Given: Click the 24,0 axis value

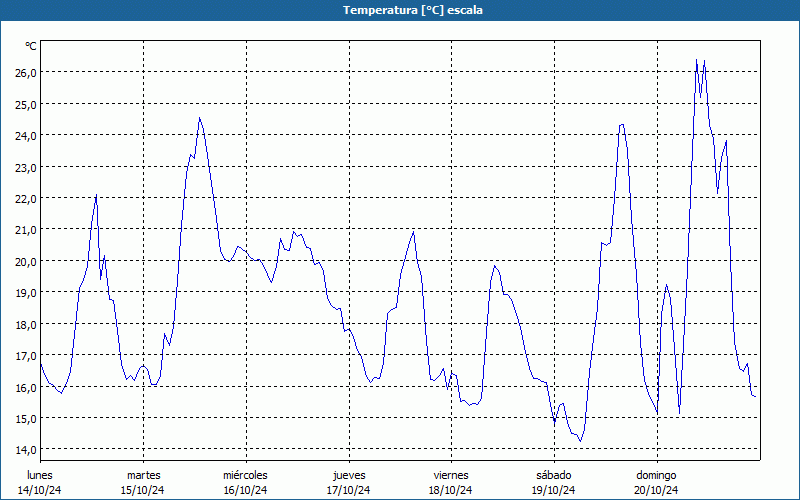Looking at the screenshot, I should click(x=26, y=136).
